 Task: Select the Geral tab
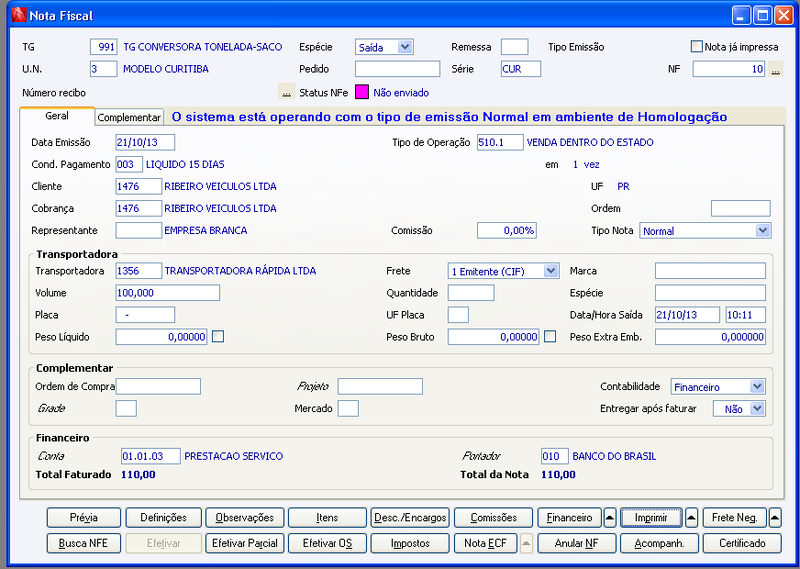click(x=57, y=116)
